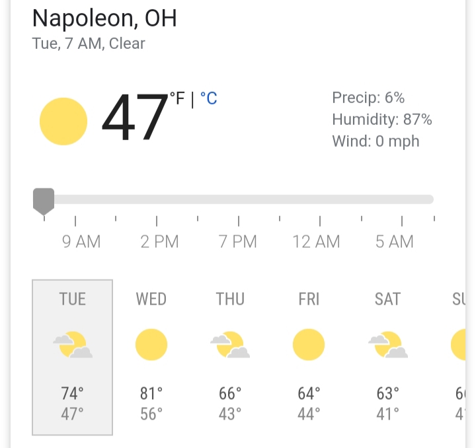Image resolution: width=476 pixels, height=448 pixels.
Task: Click the hourly slider handle
Action: 44,200
